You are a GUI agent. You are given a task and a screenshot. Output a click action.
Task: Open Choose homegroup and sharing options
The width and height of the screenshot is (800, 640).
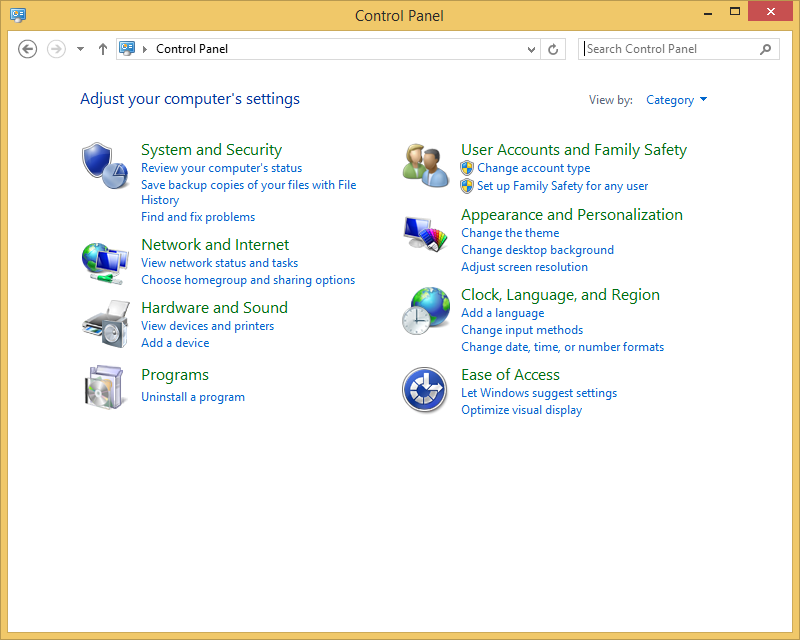pyautogui.click(x=248, y=280)
